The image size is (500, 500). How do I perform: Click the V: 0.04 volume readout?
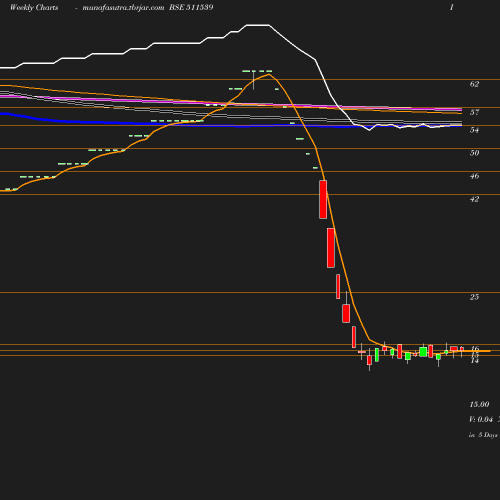(481, 419)
